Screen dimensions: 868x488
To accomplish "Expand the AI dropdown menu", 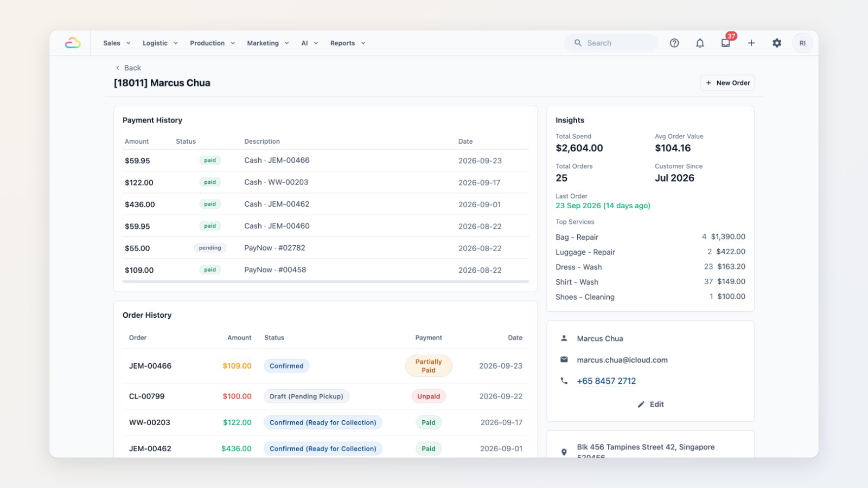I will tap(310, 43).
